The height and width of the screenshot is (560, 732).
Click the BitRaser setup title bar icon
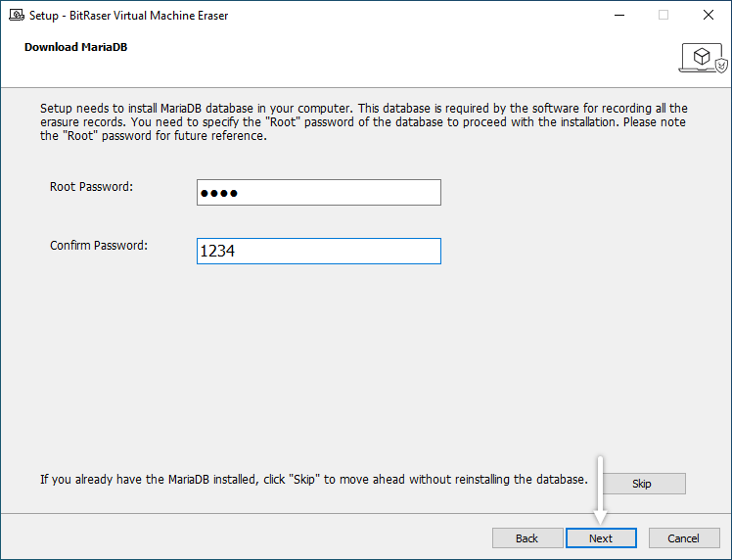[x=17, y=15]
